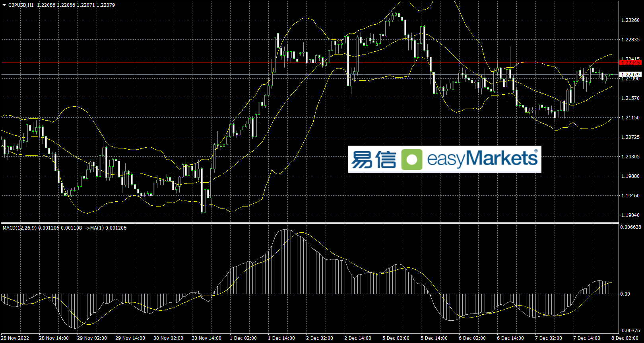Click the 1.19880 price axis label

click(630, 176)
